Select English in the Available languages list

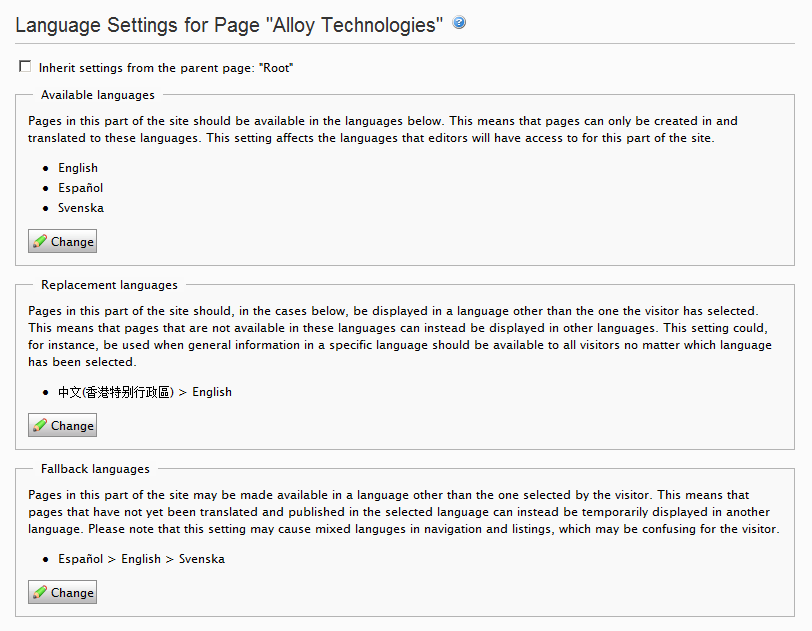[78, 168]
